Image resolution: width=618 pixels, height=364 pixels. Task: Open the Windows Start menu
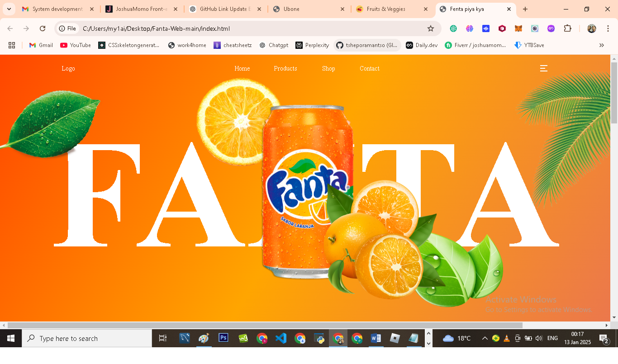tap(11, 338)
